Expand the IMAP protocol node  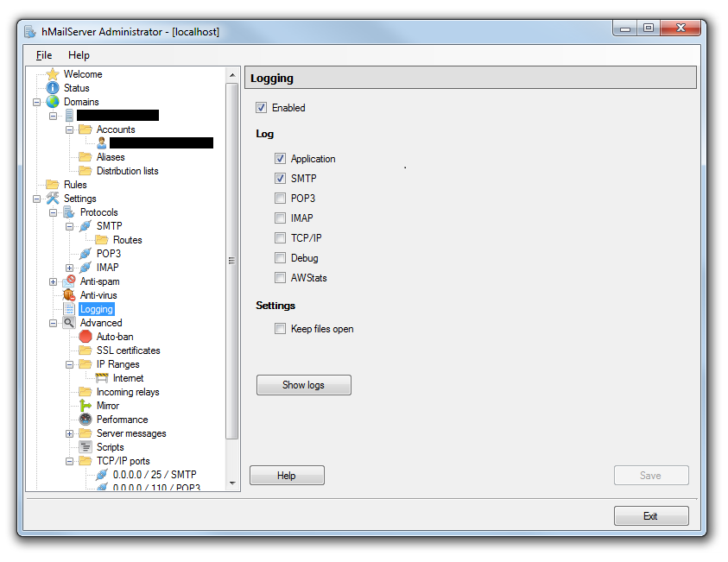(70, 268)
